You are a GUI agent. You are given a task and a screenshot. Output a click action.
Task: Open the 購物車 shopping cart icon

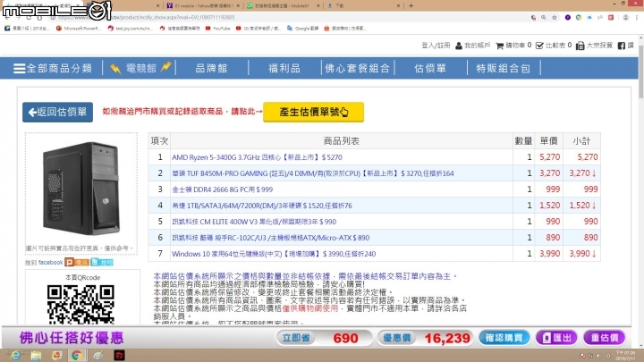click(499, 46)
